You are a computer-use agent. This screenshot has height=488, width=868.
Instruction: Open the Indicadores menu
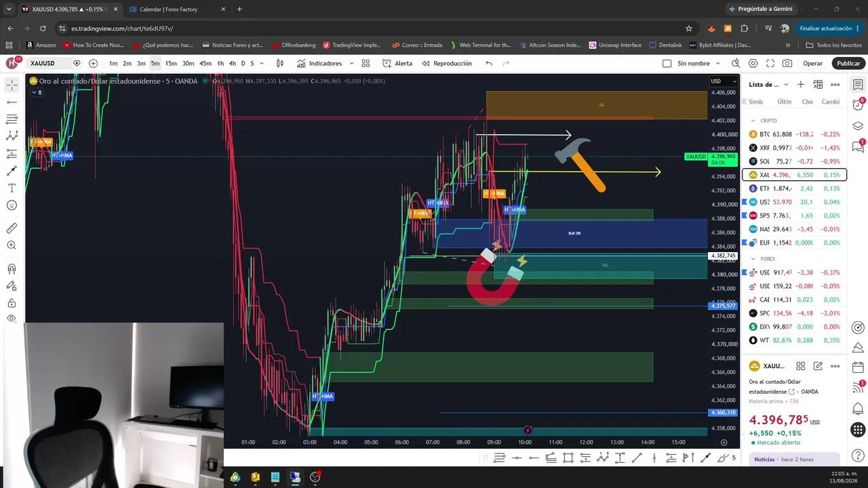(x=319, y=63)
